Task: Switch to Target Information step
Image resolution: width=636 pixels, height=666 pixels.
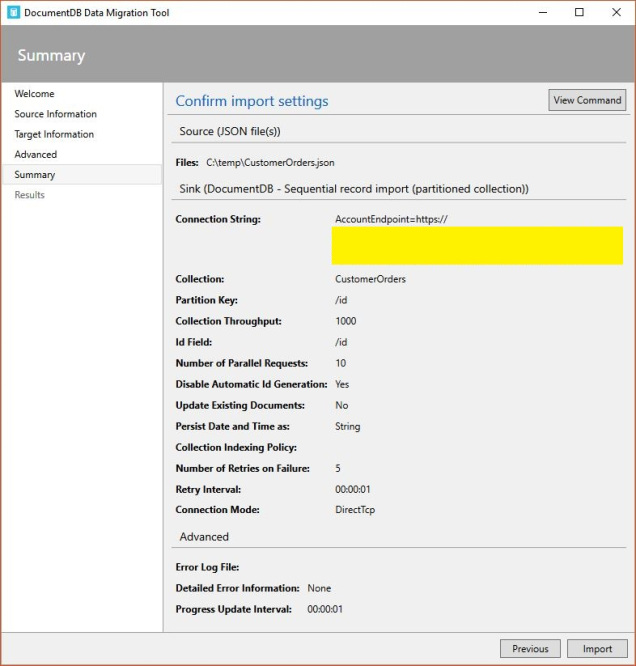Action: click(x=54, y=134)
